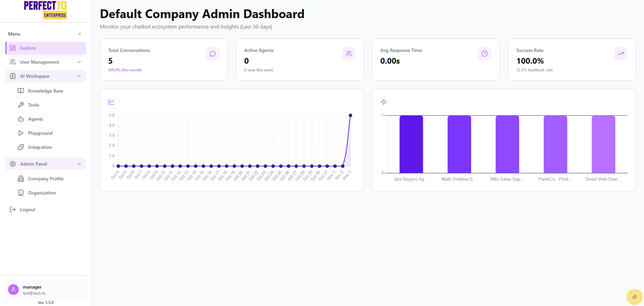Click the AI Workspace brain icon

pos(13,76)
